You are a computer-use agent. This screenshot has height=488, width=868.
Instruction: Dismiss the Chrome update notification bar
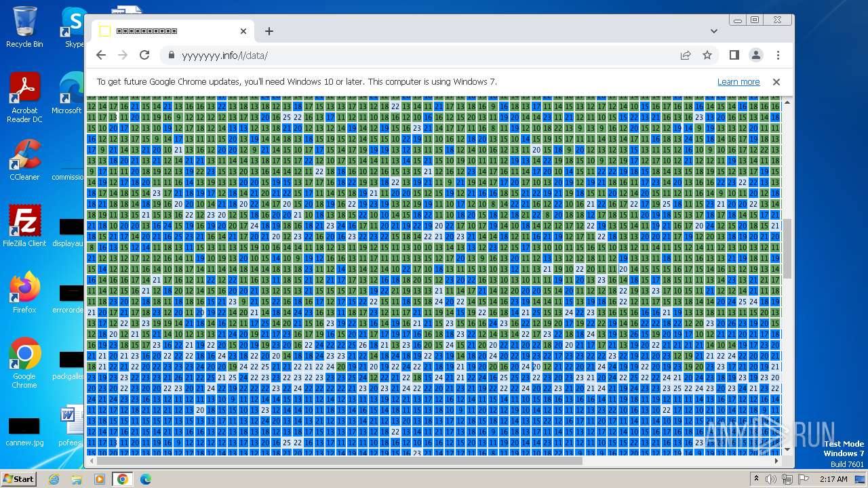tap(776, 81)
